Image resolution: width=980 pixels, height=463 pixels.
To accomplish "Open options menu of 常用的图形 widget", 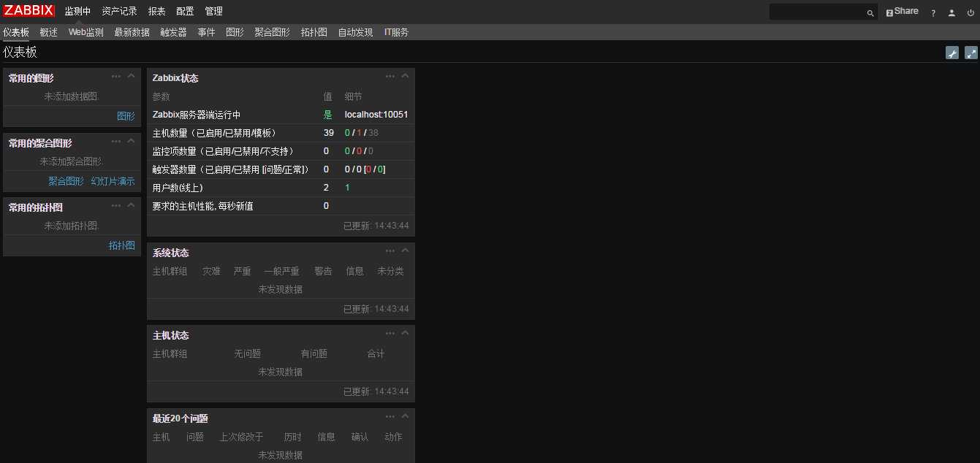I will pos(116,76).
